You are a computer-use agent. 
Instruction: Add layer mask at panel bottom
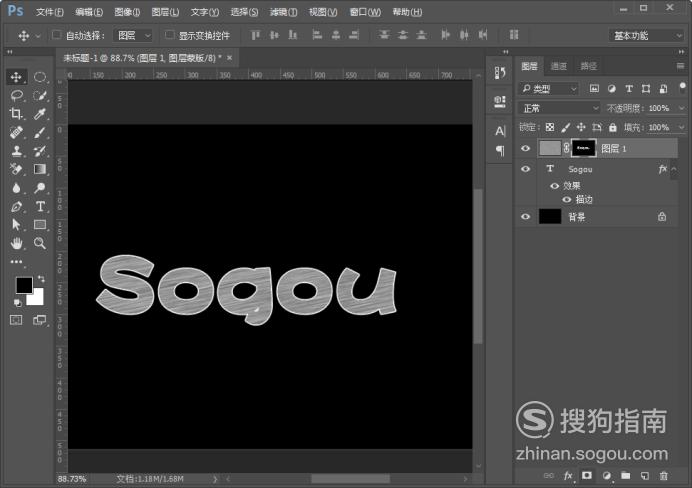click(587, 475)
